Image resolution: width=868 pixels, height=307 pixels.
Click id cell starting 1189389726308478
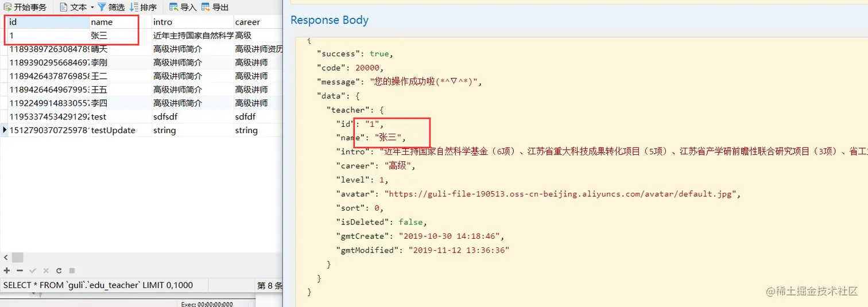point(48,49)
